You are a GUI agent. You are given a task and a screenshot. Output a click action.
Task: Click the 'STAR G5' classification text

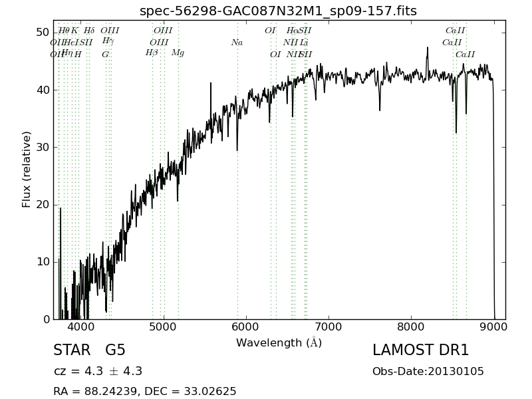pos(89,350)
